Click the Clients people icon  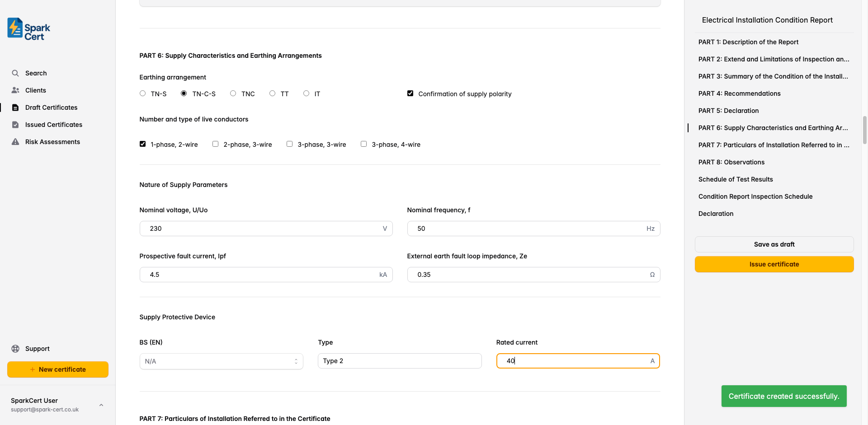[x=15, y=90]
